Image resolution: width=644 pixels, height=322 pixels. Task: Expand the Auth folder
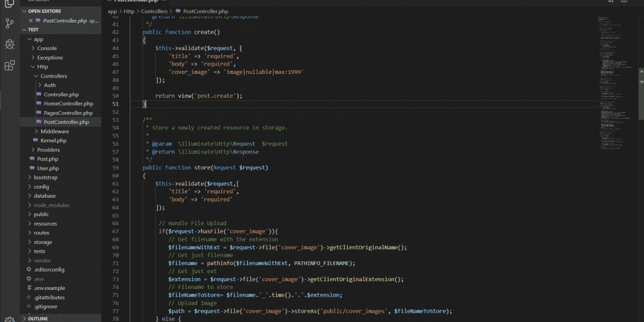pos(40,85)
